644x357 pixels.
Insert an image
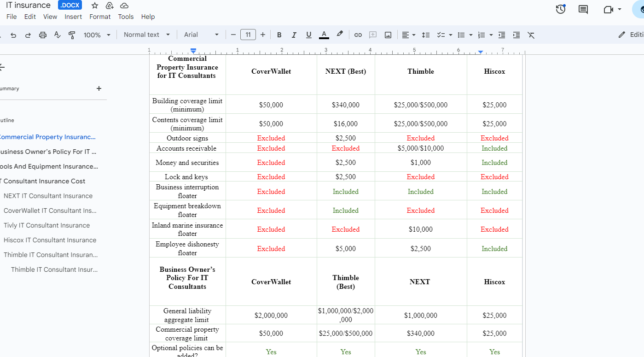[x=388, y=35]
